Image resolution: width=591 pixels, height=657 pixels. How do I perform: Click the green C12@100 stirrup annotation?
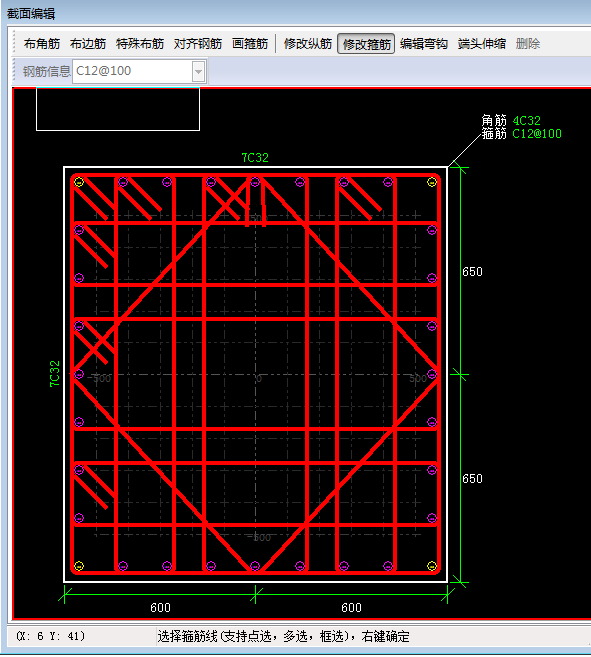tap(537, 134)
